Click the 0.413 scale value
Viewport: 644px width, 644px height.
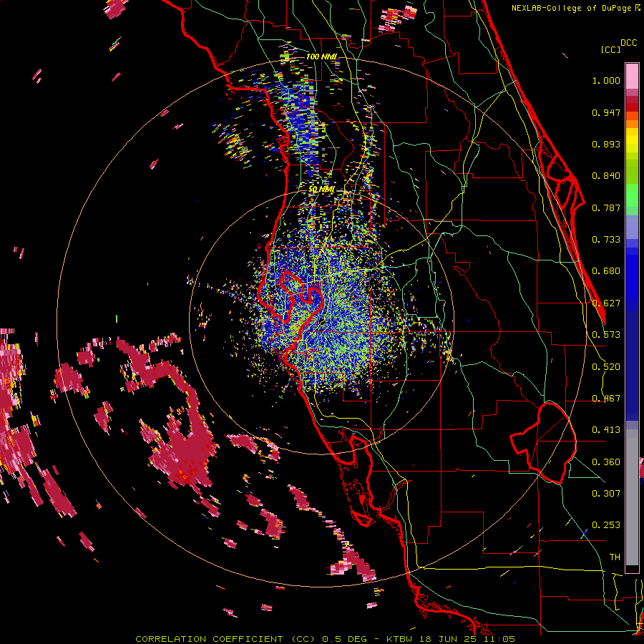[x=606, y=429]
